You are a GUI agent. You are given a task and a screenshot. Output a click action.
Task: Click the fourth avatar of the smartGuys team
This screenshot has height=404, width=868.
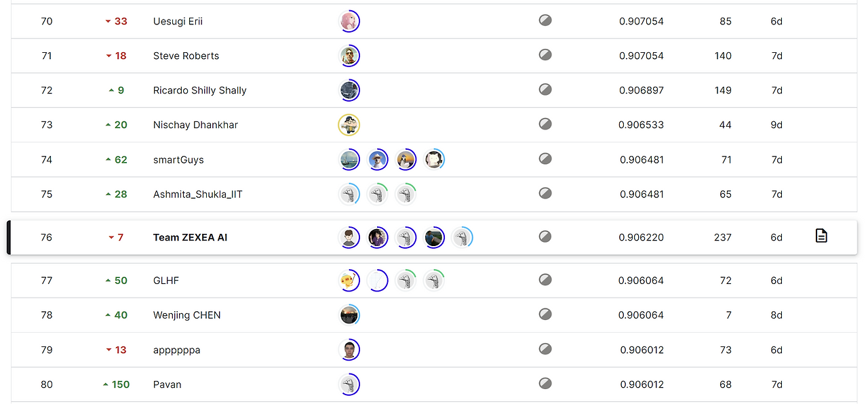[x=434, y=159]
